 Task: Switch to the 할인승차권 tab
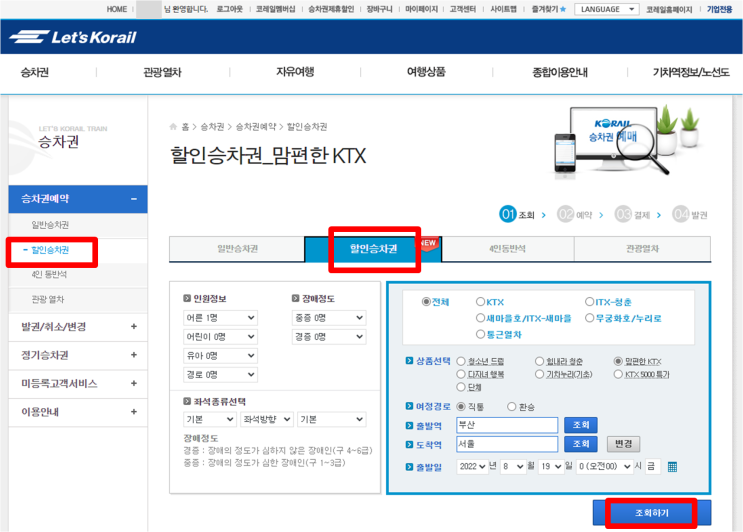[x=373, y=249]
